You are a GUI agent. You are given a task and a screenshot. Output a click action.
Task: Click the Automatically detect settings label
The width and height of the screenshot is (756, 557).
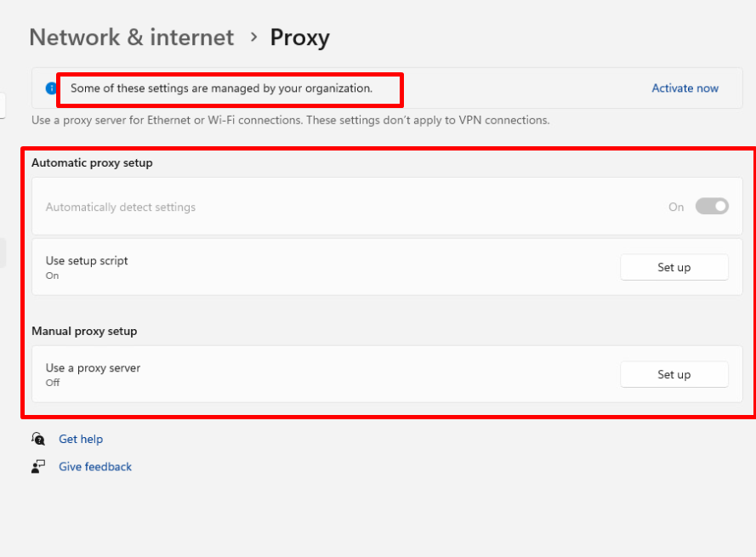(x=121, y=207)
